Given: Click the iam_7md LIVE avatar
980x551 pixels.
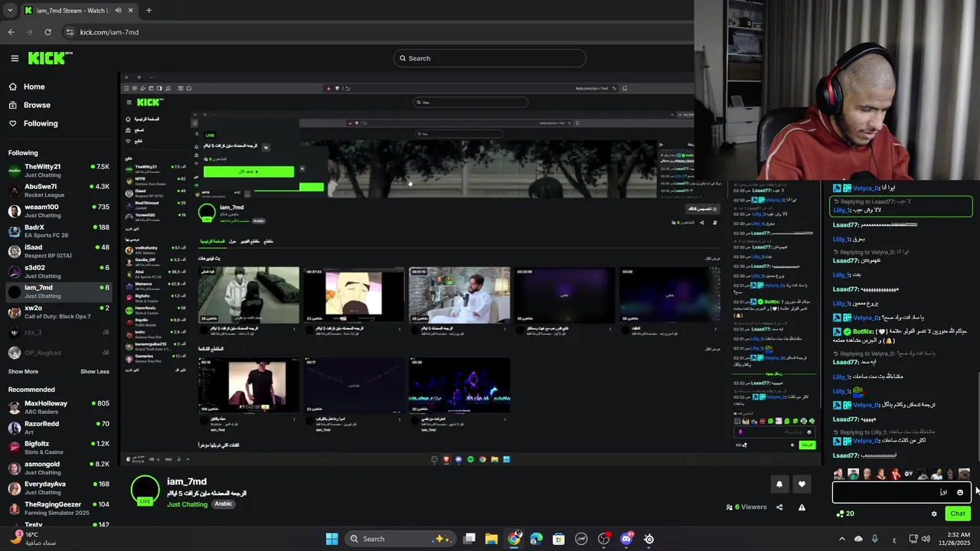Looking at the screenshot, I should (x=145, y=491).
